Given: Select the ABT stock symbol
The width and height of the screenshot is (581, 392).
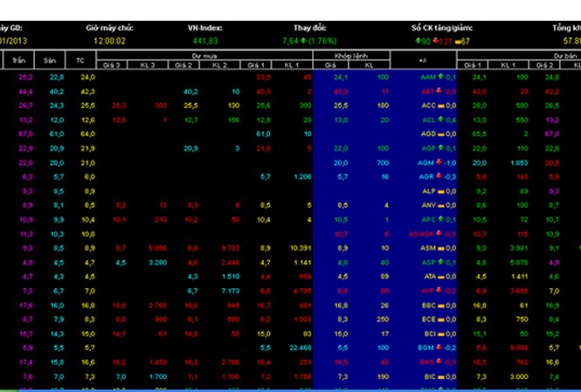Looking at the screenshot, I should click(428, 92).
